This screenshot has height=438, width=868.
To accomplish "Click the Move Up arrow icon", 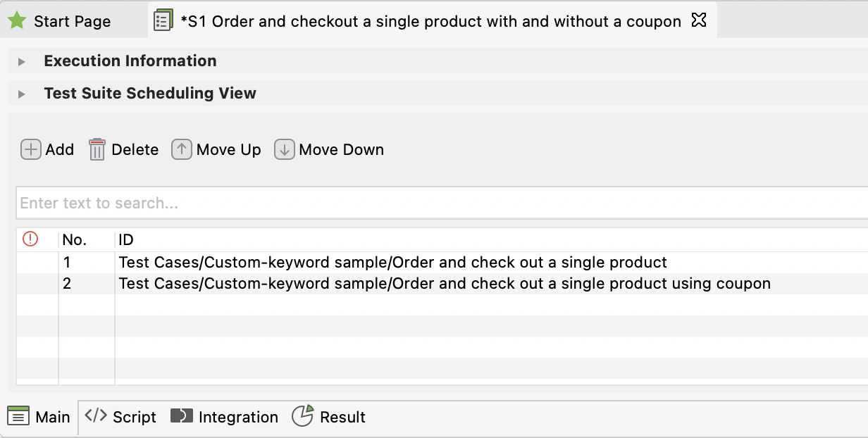I will pyautogui.click(x=181, y=149).
